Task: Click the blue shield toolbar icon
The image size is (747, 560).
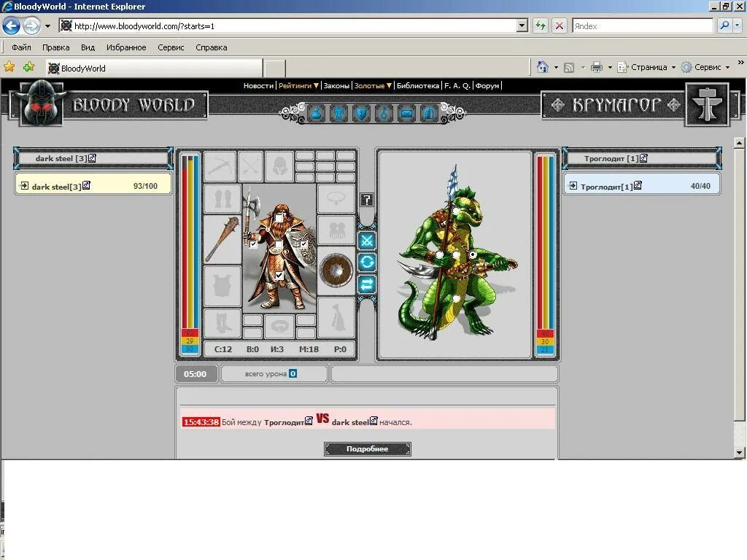Action: [x=361, y=114]
